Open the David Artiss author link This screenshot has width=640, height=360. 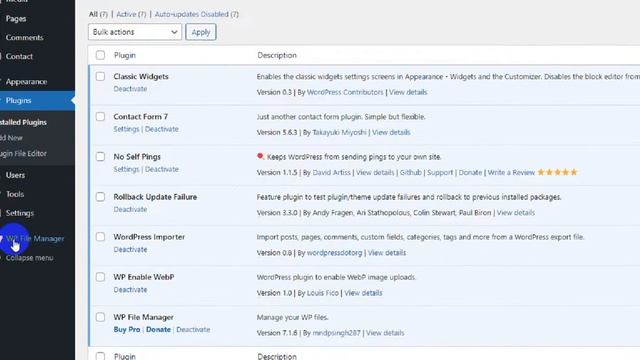[x=331, y=173]
